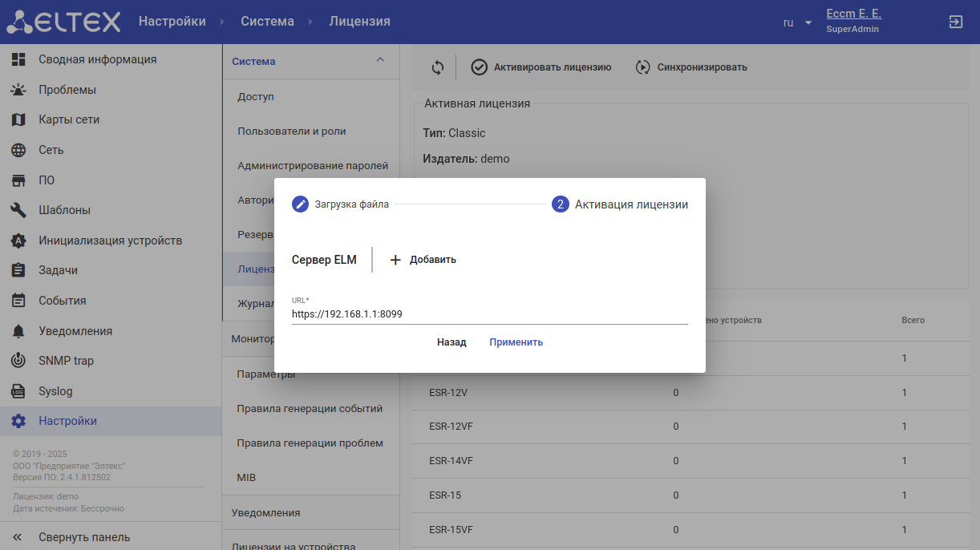This screenshot has width=980, height=550.
Task: Open Пользователи и роли menu item
Action: pyautogui.click(x=292, y=131)
